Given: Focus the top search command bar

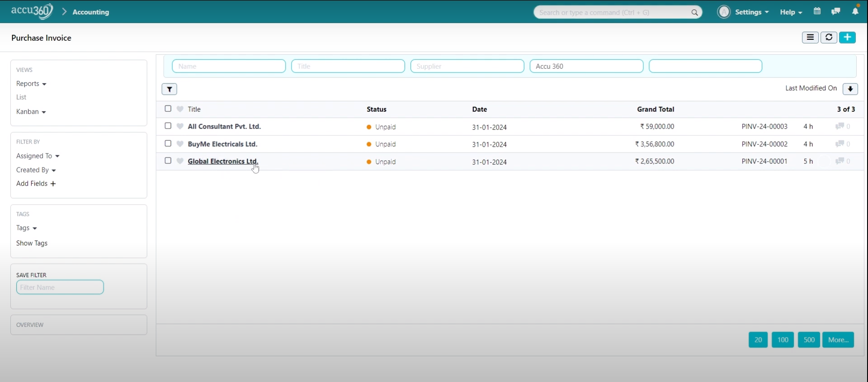Looking at the screenshot, I should [x=618, y=12].
